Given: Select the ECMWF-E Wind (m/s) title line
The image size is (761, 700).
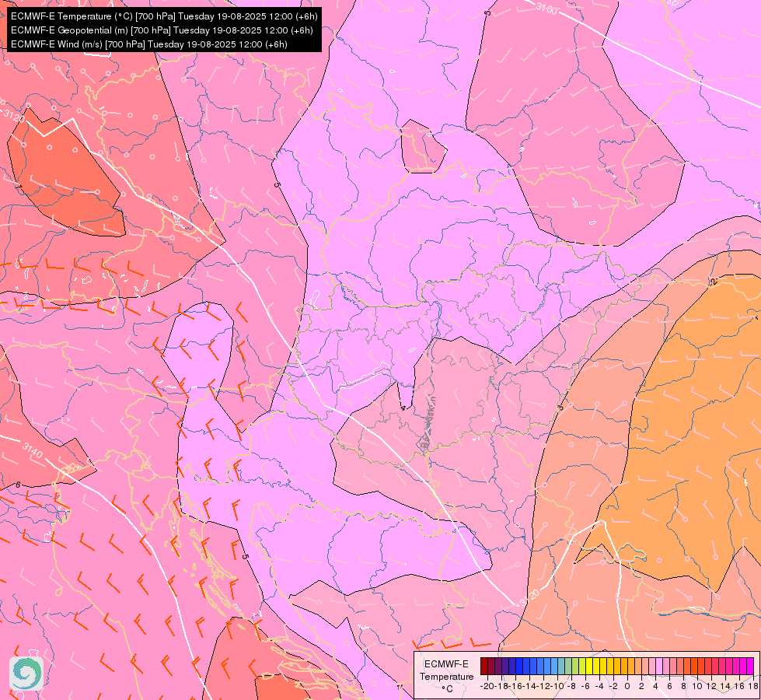Looking at the screenshot, I should (x=149, y=44).
